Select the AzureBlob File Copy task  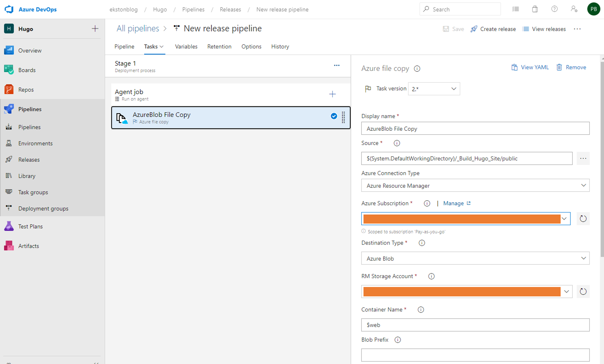pos(230,118)
